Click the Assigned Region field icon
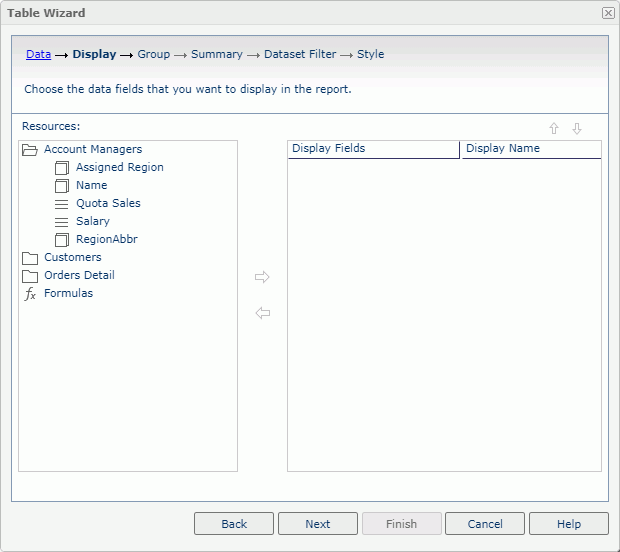This screenshot has width=620, height=552. tap(62, 168)
